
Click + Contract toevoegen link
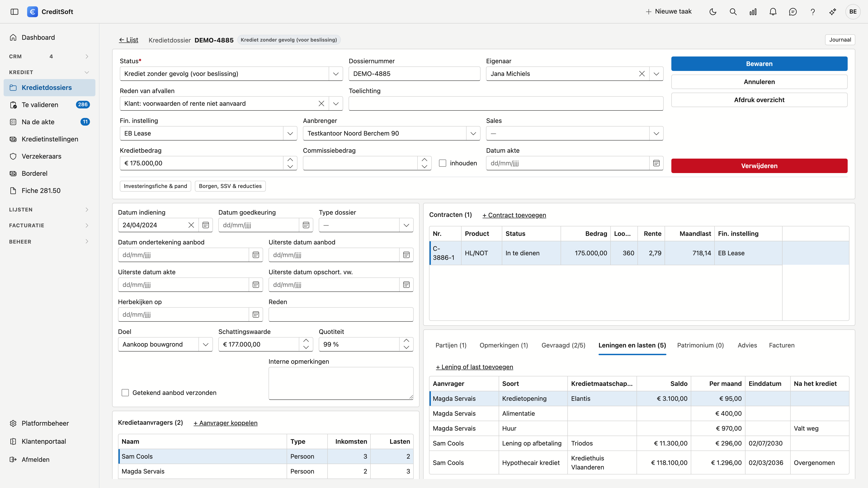[x=514, y=215]
